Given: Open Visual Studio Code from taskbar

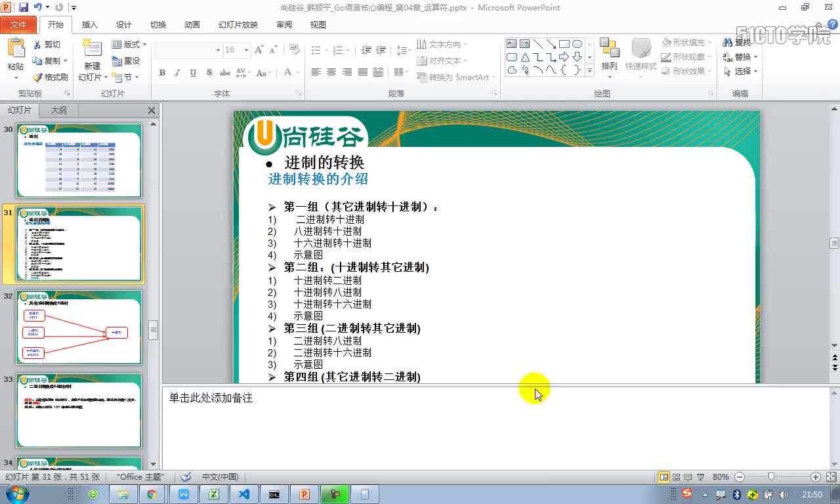Looking at the screenshot, I should 243,494.
